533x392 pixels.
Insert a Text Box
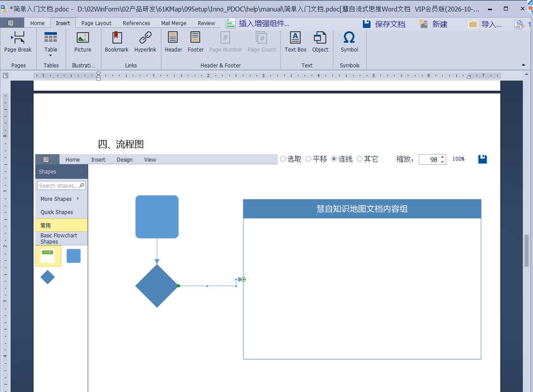(295, 42)
